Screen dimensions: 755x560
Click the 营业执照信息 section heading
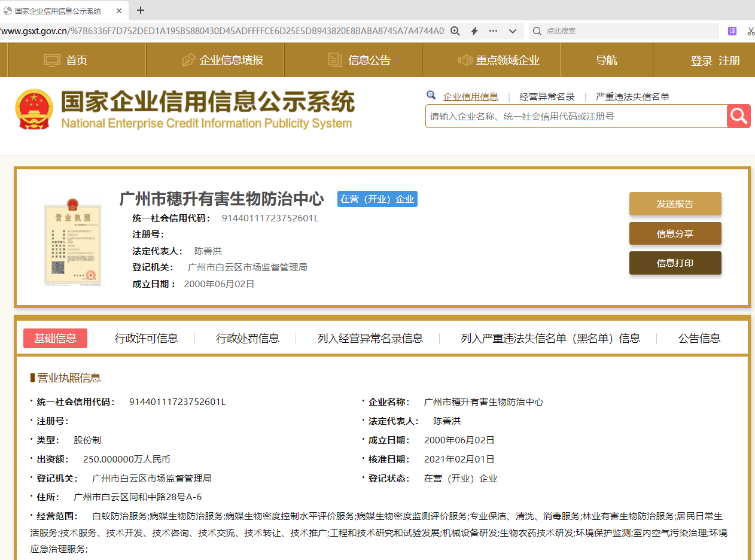coord(69,378)
